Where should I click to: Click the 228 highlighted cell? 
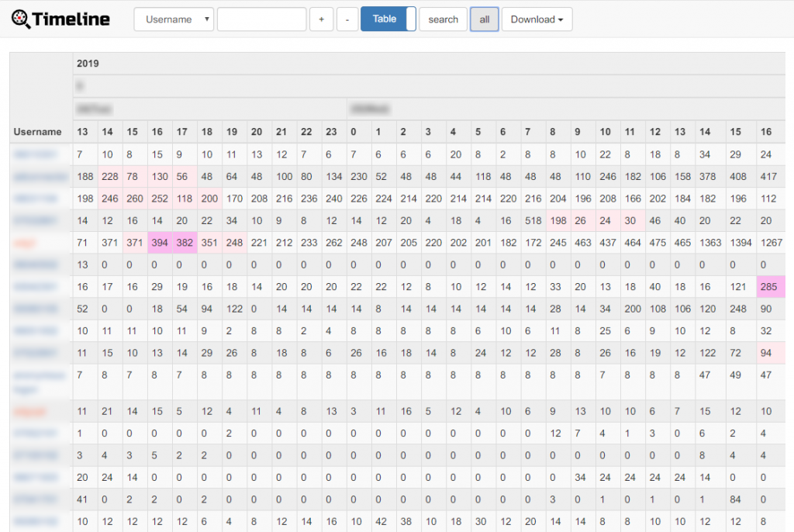(110, 177)
